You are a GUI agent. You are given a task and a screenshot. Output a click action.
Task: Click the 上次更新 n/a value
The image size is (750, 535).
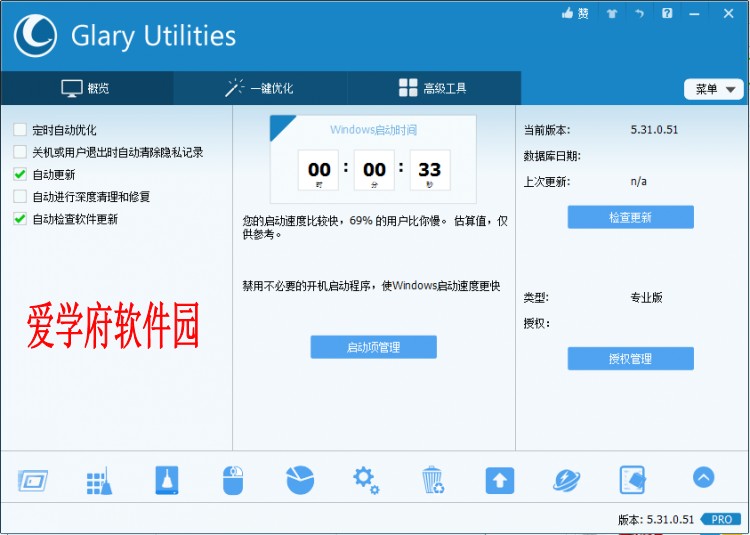tap(638, 181)
